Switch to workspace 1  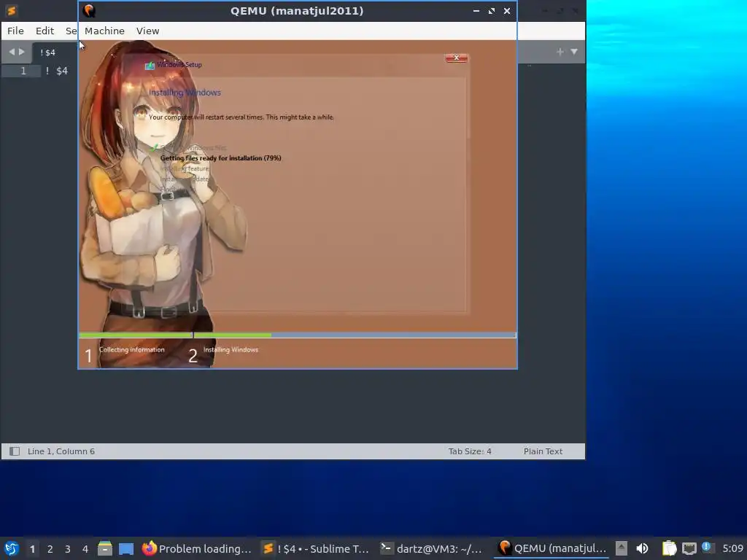[x=32, y=549]
